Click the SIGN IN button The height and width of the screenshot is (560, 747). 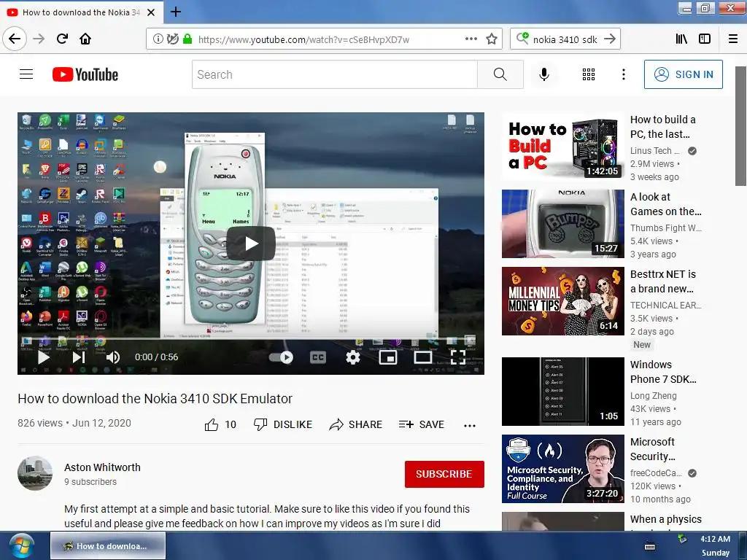click(x=683, y=74)
